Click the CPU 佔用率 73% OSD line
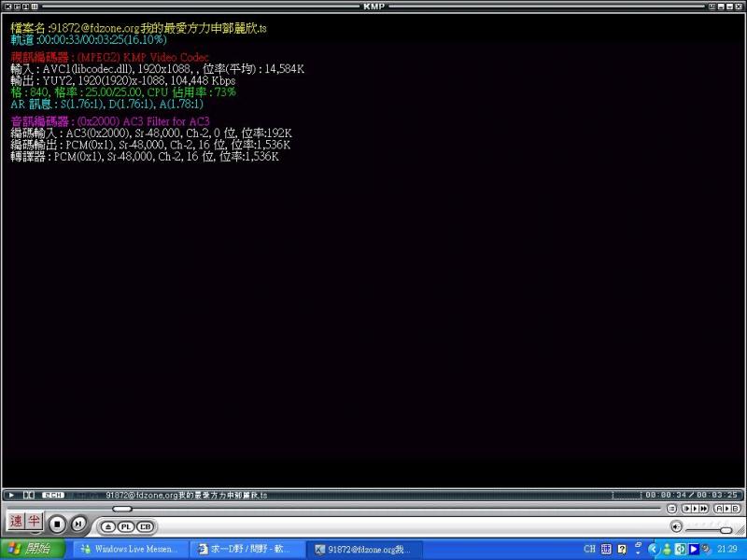747x560 pixels. coord(123,91)
